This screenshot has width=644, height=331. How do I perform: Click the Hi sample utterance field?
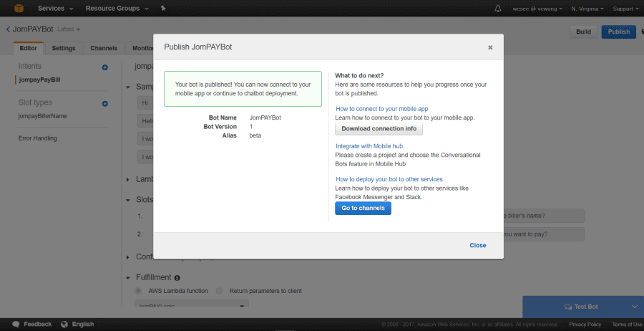145,102
